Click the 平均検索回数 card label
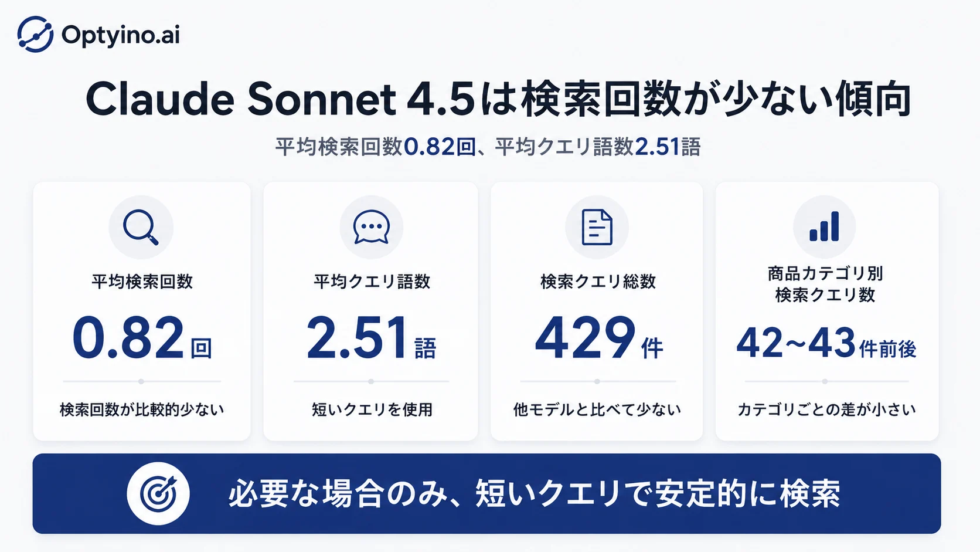Viewport: 980px width, 552px height. (x=142, y=282)
